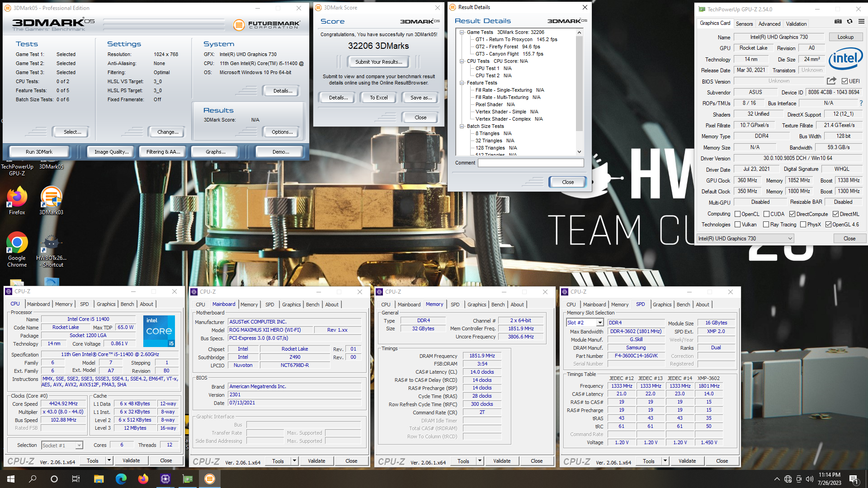Click the volume icon in system tray
The height and width of the screenshot is (488, 868).
[810, 479]
